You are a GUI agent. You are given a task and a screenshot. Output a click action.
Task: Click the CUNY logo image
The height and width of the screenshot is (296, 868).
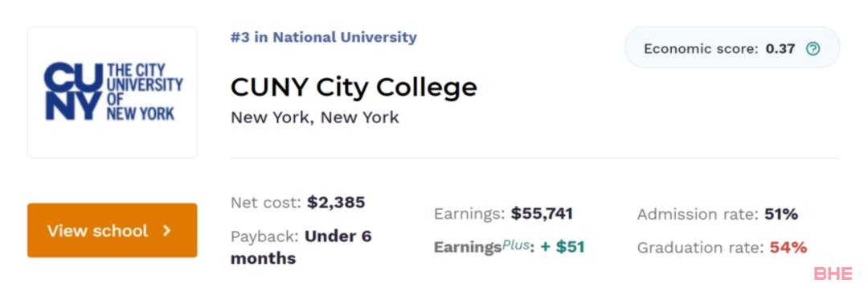tap(113, 92)
